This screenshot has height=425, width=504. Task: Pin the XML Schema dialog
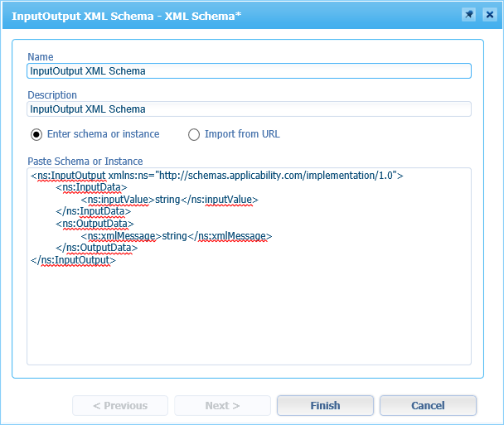pyautogui.click(x=469, y=15)
